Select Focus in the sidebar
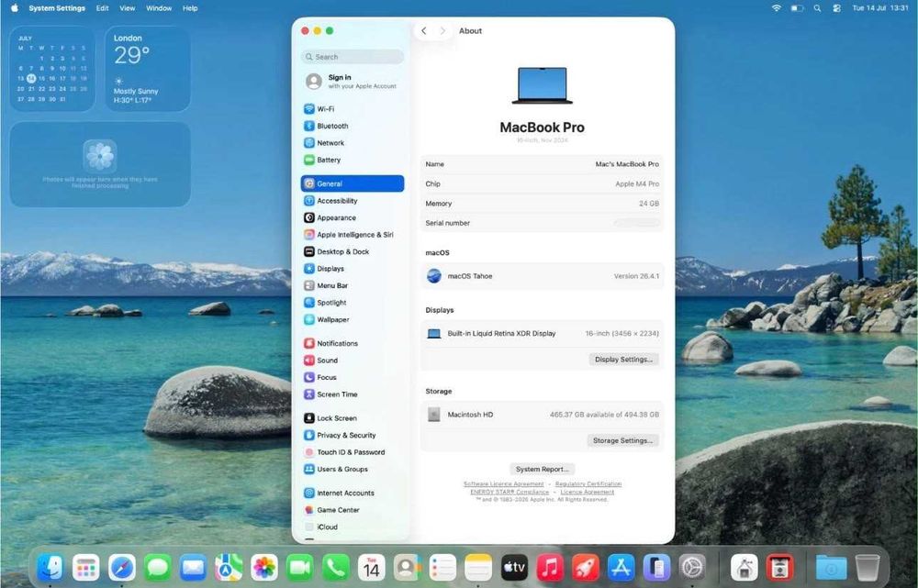Screen dimensions: 918x588 pos(352,377)
